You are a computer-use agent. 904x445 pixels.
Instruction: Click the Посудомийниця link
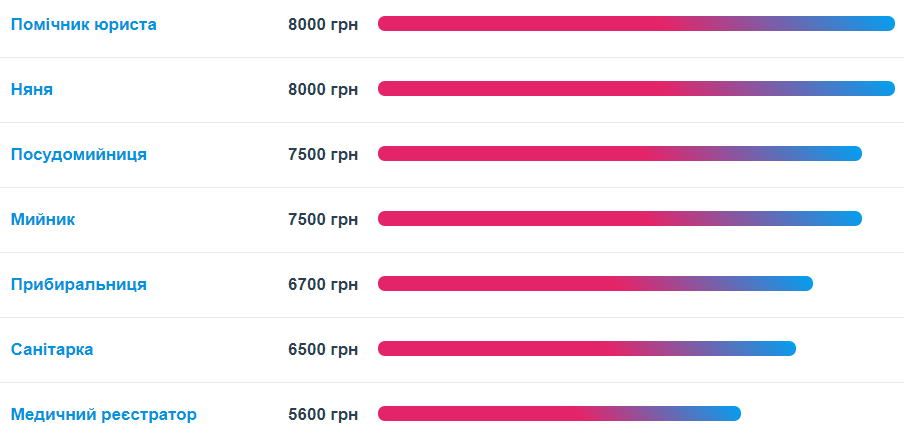click(79, 154)
